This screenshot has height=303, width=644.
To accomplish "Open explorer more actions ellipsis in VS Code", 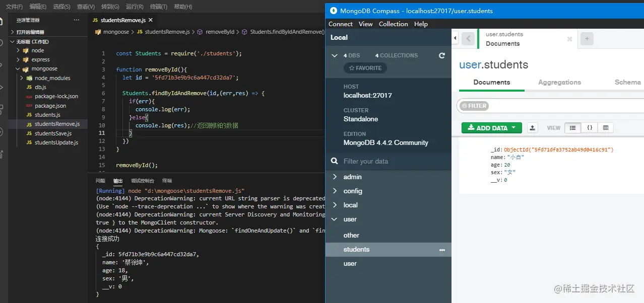I will tap(77, 20).
